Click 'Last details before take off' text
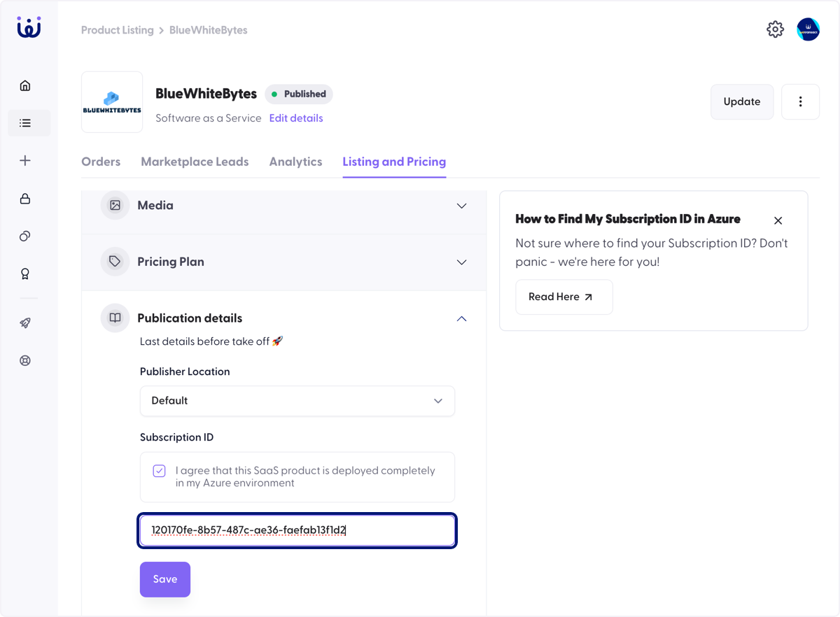 [211, 341]
